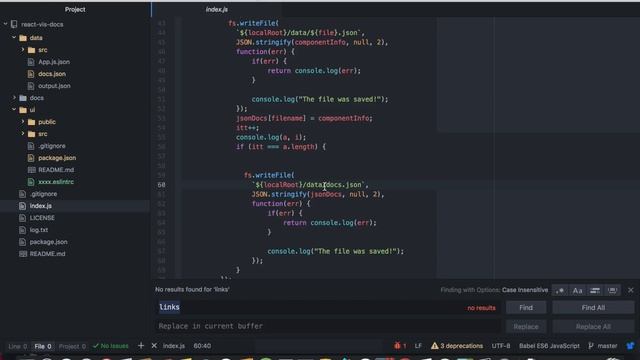
Task: Toggle the whole word search option
Action: click(612, 290)
